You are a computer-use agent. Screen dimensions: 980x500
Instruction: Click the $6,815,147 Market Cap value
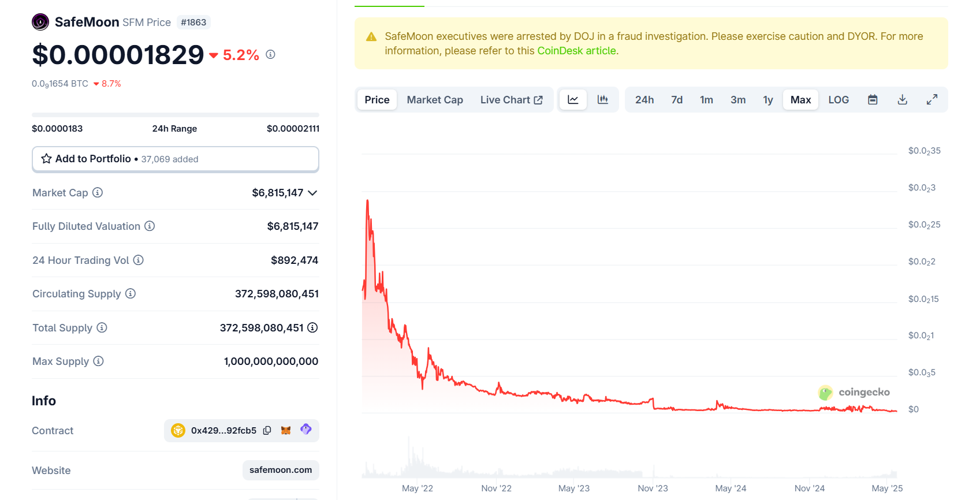(x=278, y=193)
